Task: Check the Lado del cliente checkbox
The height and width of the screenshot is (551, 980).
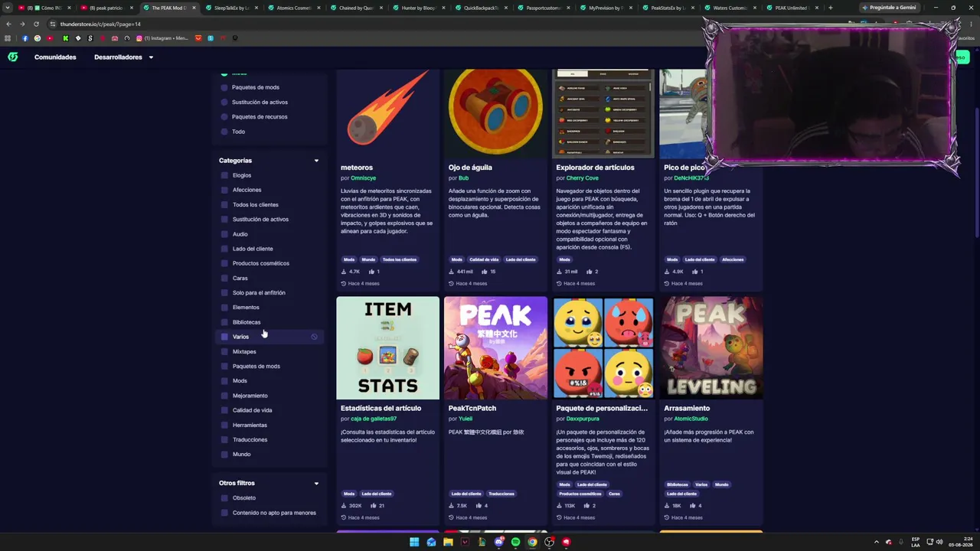Action: click(224, 249)
